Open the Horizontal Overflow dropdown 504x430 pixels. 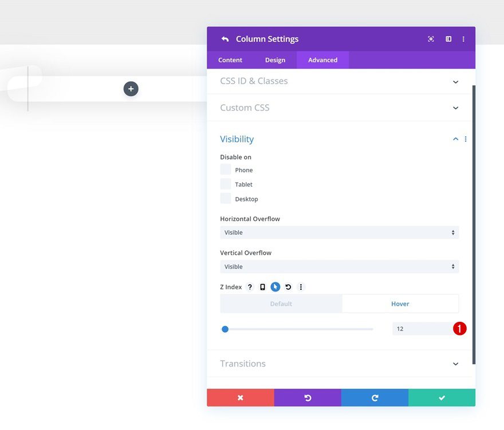(339, 232)
